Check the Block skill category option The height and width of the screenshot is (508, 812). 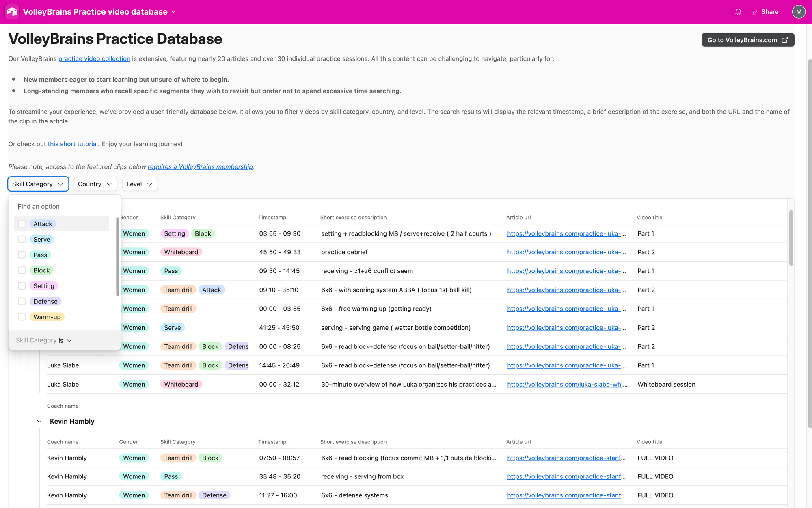(x=22, y=270)
